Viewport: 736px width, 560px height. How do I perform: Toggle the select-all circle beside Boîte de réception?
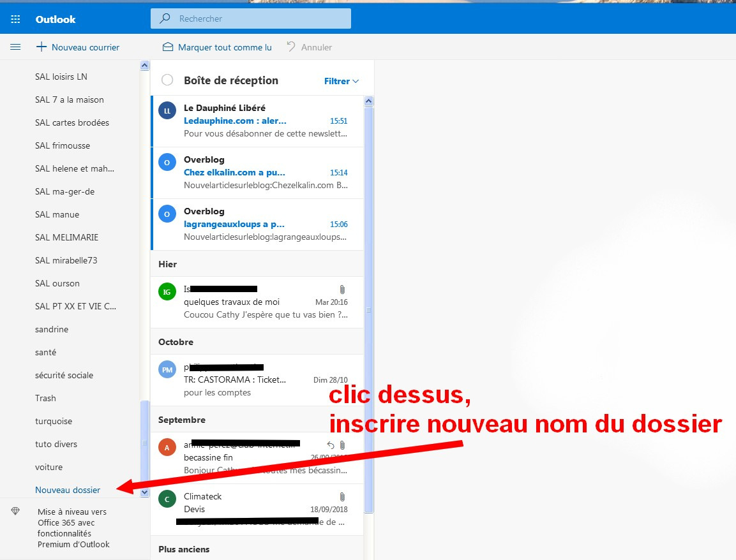(x=167, y=80)
